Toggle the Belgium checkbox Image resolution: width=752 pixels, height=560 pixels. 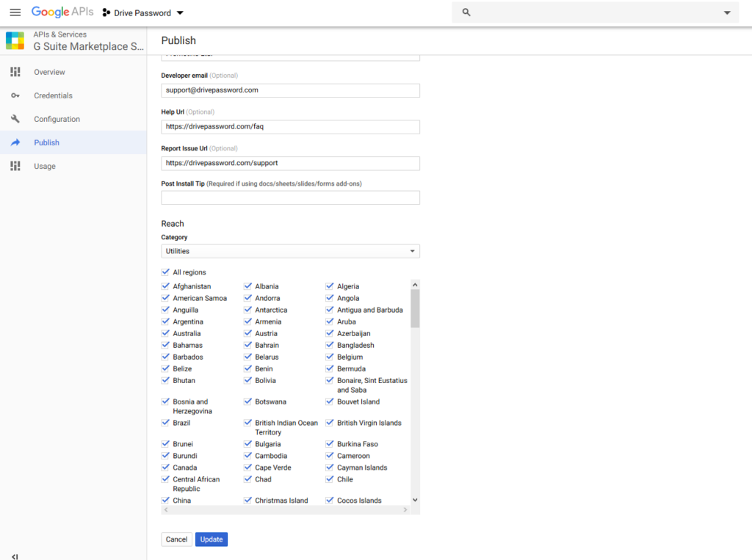point(330,357)
